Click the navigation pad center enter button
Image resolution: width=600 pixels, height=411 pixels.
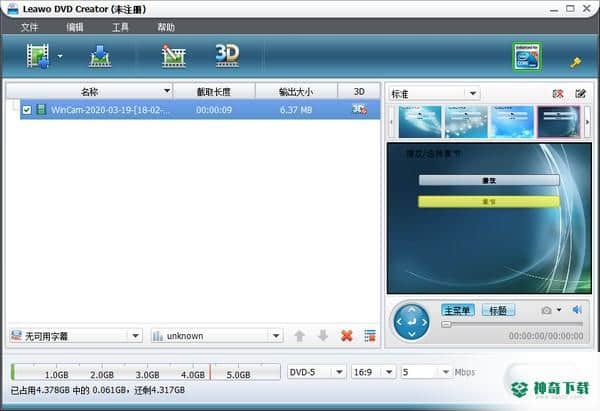click(x=412, y=322)
